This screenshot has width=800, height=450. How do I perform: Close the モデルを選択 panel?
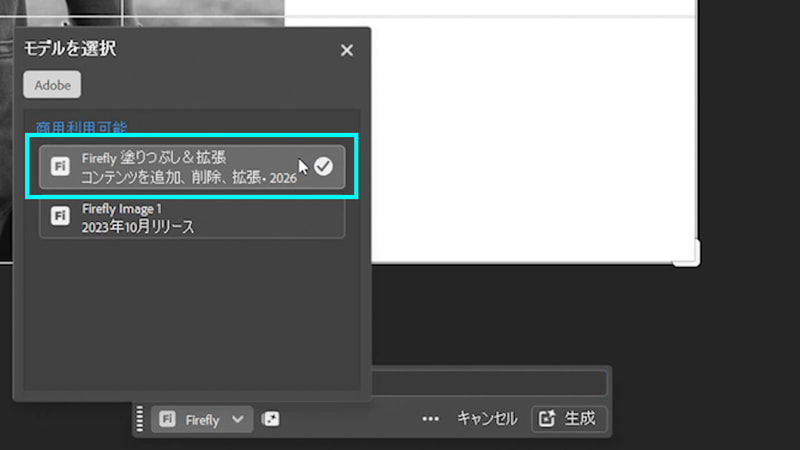pyautogui.click(x=347, y=50)
